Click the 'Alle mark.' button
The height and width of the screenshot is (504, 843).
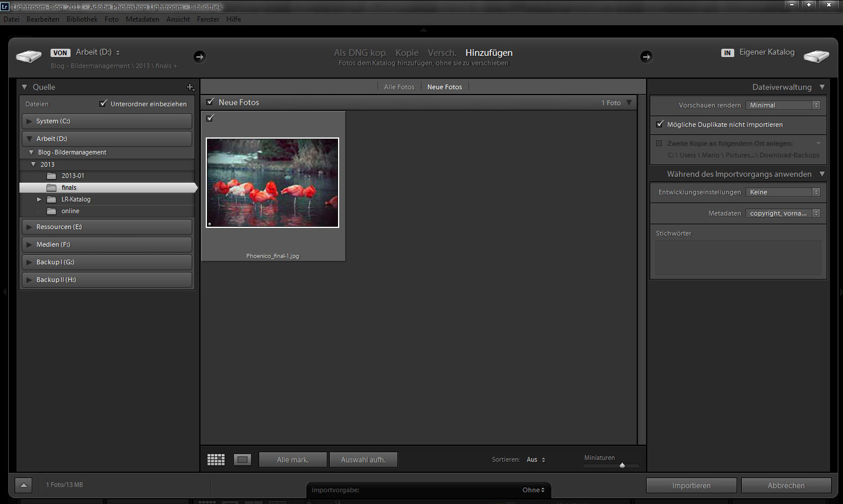coord(293,460)
